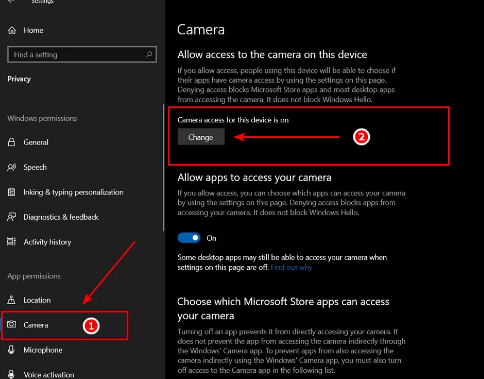Click 'Windows permissions' section label
The height and width of the screenshot is (379, 484).
point(42,118)
